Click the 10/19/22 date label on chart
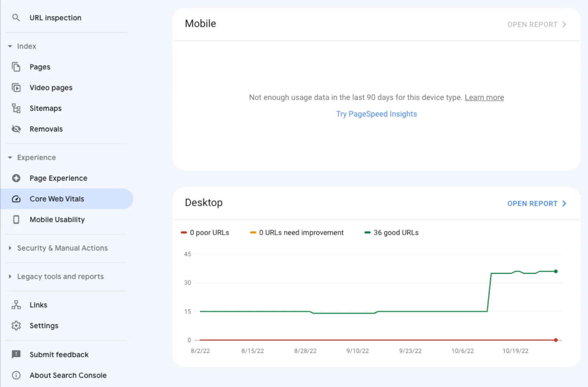This screenshot has width=588, height=387. [515, 351]
